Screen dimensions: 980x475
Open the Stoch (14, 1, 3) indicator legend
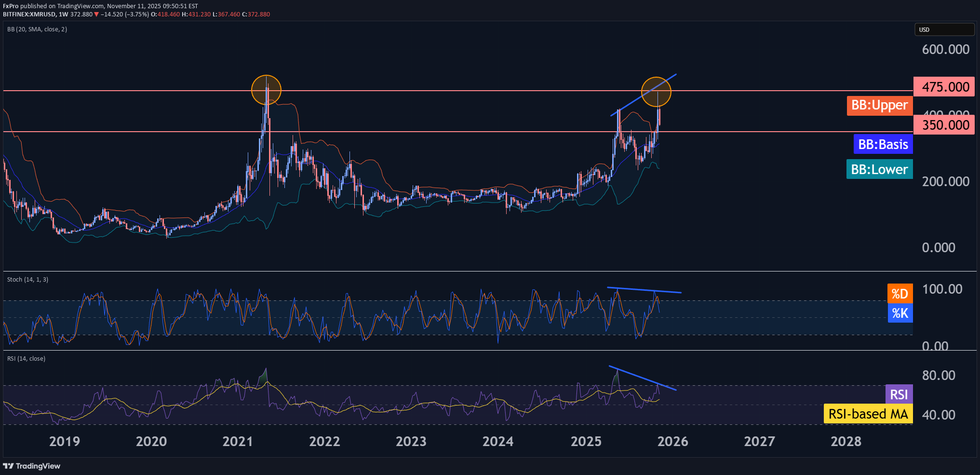27,280
